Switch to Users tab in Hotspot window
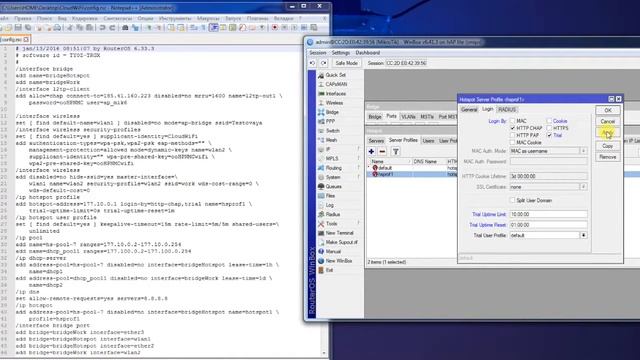This screenshot has height=360, width=640. click(428, 140)
